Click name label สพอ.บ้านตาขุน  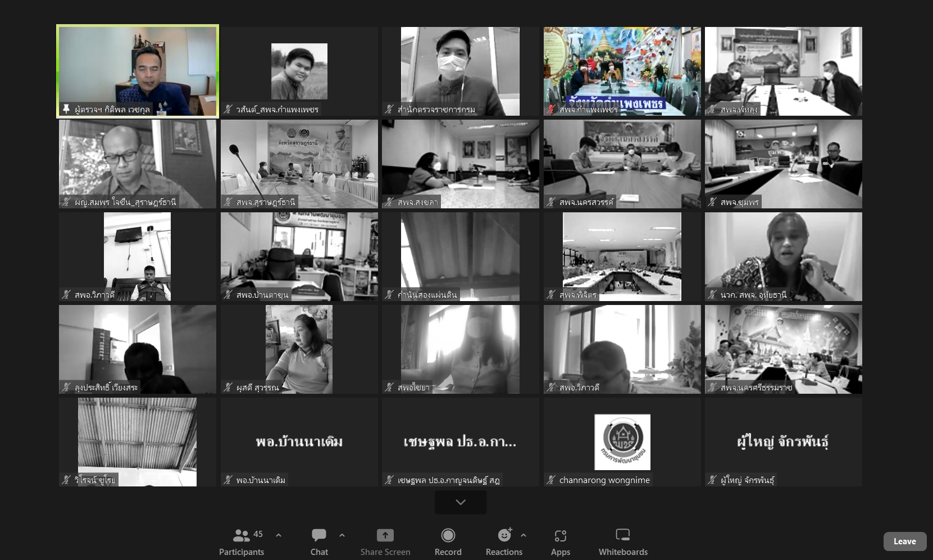(262, 295)
